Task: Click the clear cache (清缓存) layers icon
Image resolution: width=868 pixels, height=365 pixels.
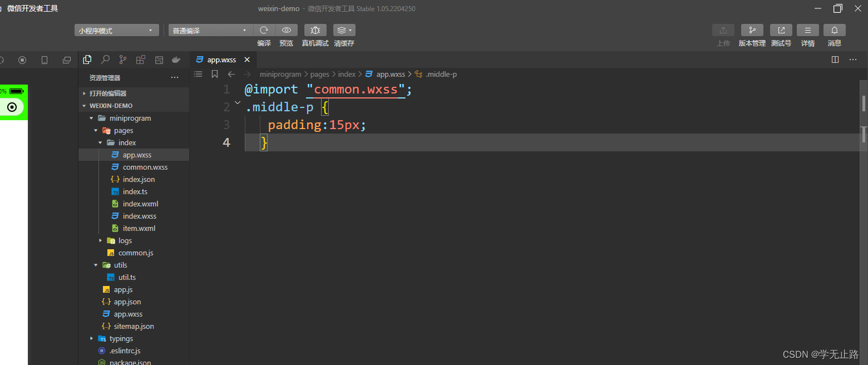Action: tap(344, 30)
